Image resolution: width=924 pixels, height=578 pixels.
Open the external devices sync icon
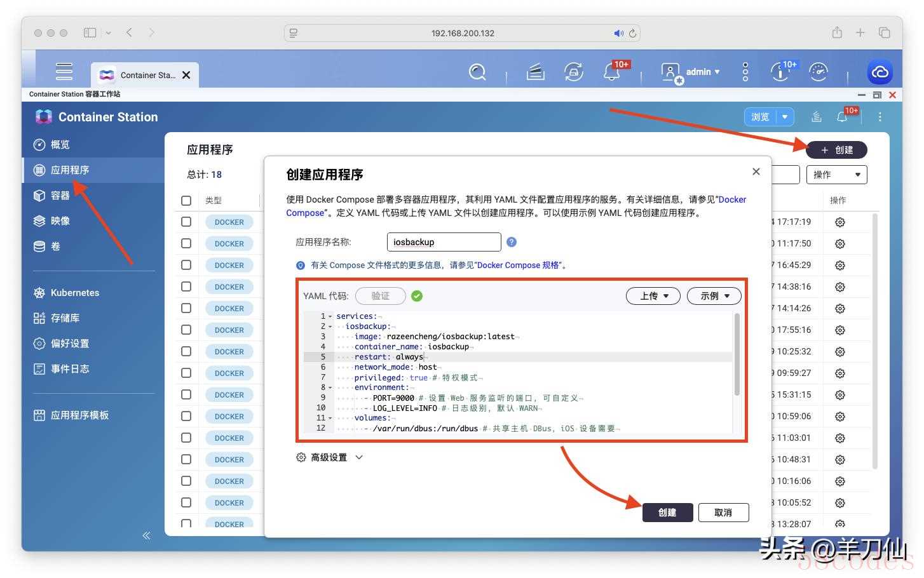(574, 72)
